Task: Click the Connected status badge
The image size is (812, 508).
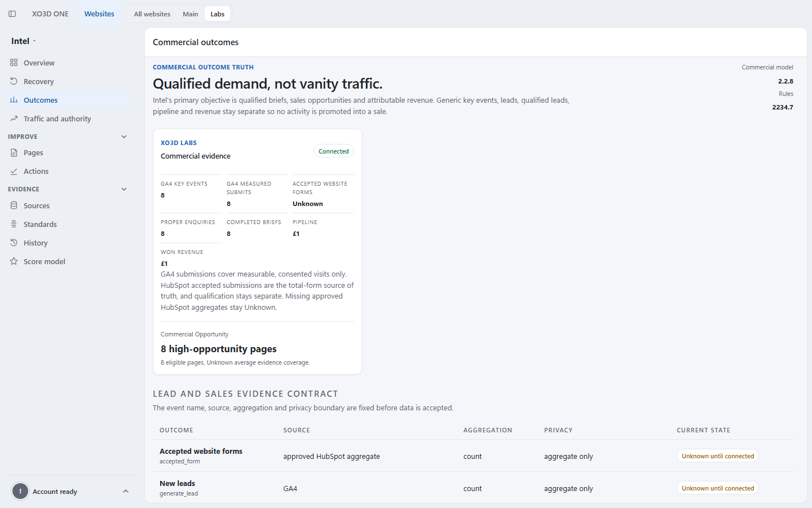Action: coord(334,151)
